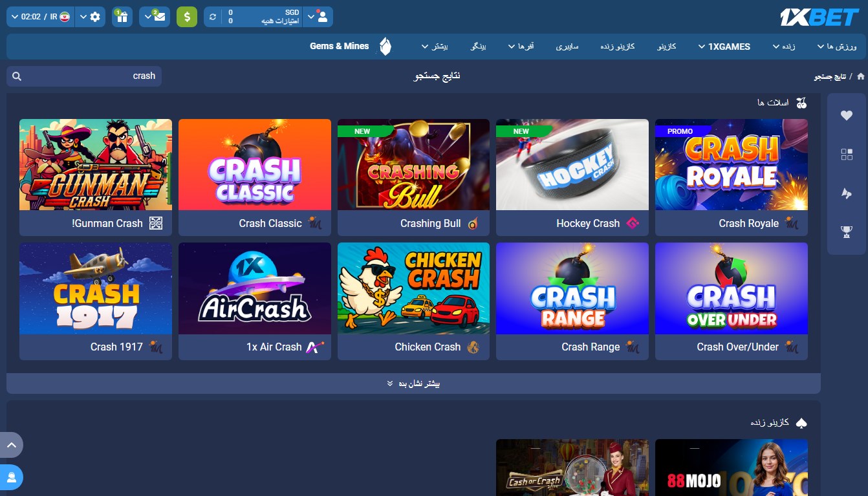Image resolution: width=868 pixels, height=496 pixels.
Task: Expand the بیشتر more menu
Action: [x=435, y=47]
